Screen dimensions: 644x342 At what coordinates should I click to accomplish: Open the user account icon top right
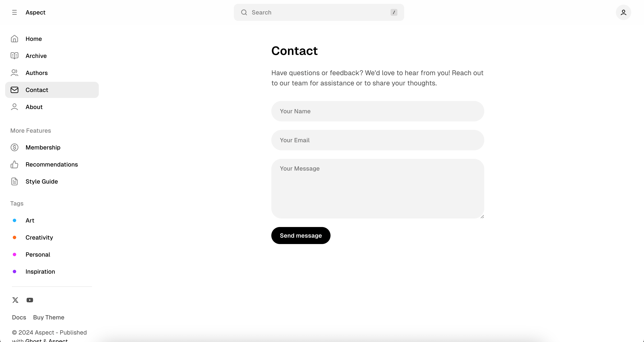624,12
